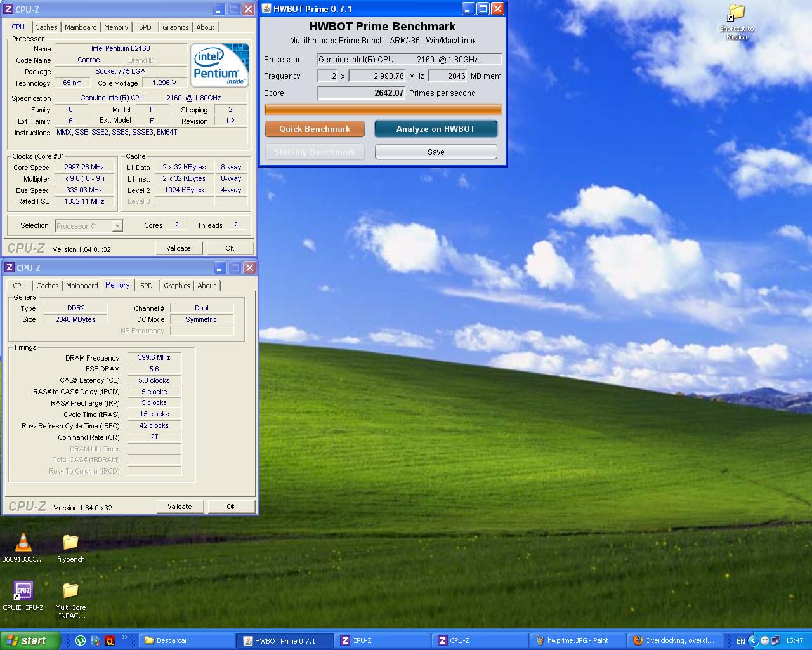Image resolution: width=812 pixels, height=650 pixels.
Task: Click Validate in the CPU-Z Memory window
Action: pos(180,507)
